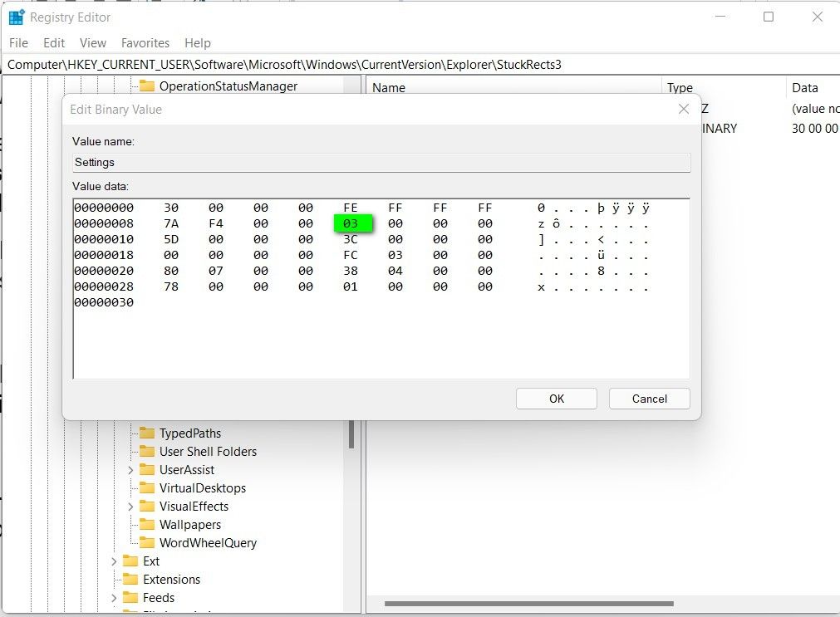
Task: Expand the VirtualDesktops tree key
Action: (130, 487)
